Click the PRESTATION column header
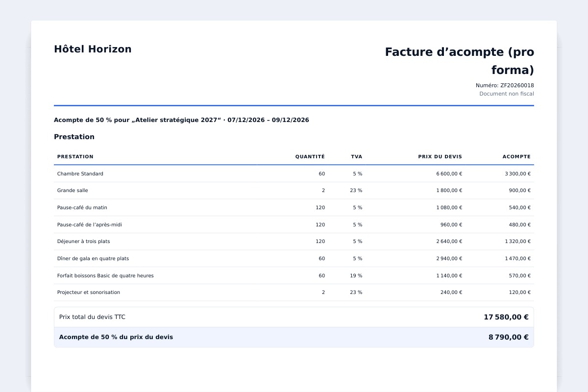The width and height of the screenshot is (588, 392). coord(75,157)
